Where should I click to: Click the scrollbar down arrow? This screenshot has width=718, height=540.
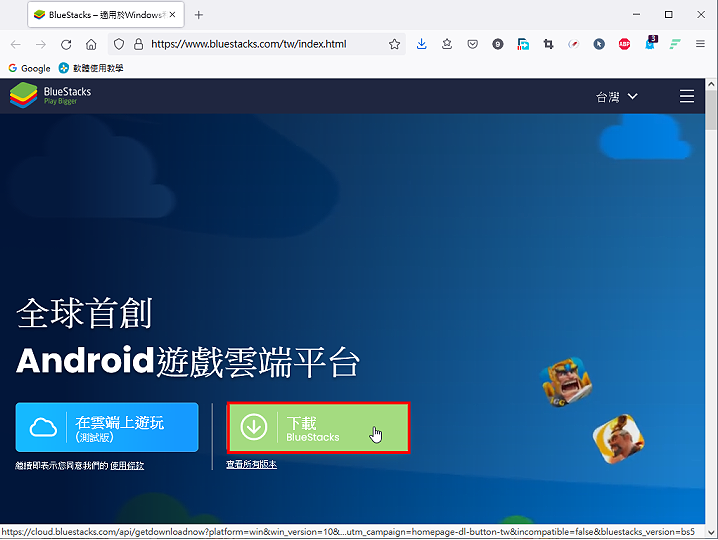711,532
